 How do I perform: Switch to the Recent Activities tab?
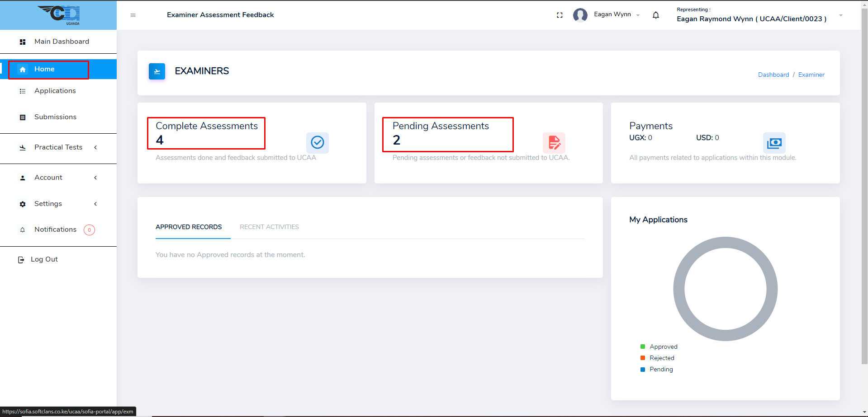[x=269, y=227]
